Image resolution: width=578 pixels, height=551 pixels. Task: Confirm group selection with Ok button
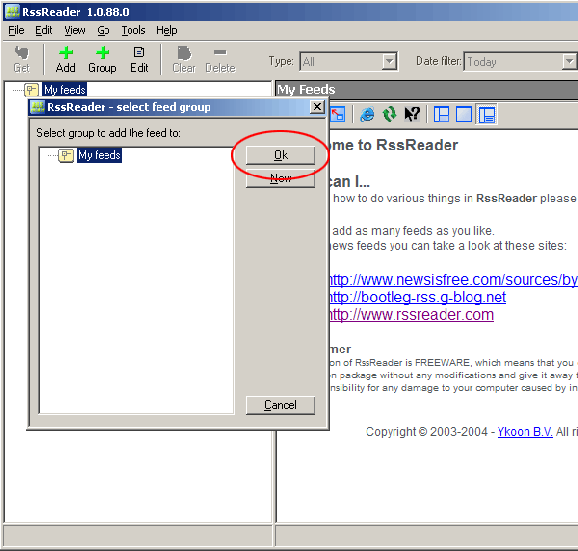281,155
